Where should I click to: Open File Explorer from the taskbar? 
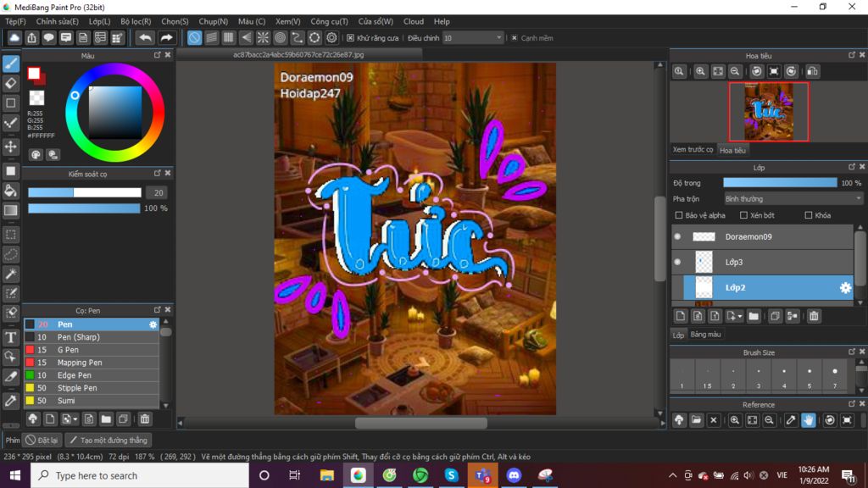326,475
